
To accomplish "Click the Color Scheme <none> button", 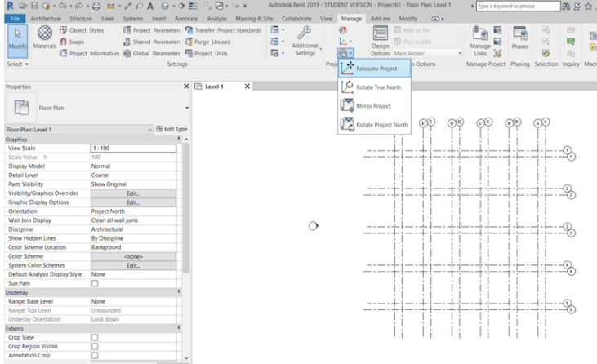I will click(133, 256).
